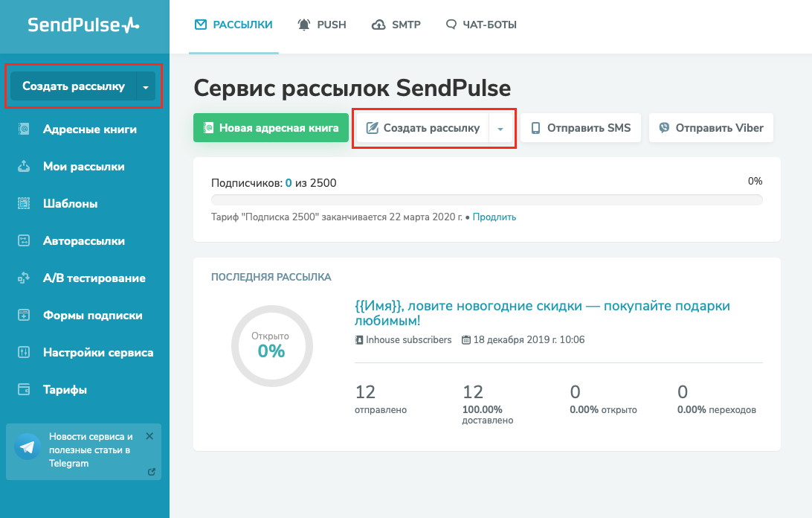Click the Формы подписки form icon
This screenshot has width=812, height=518.
(x=24, y=315)
